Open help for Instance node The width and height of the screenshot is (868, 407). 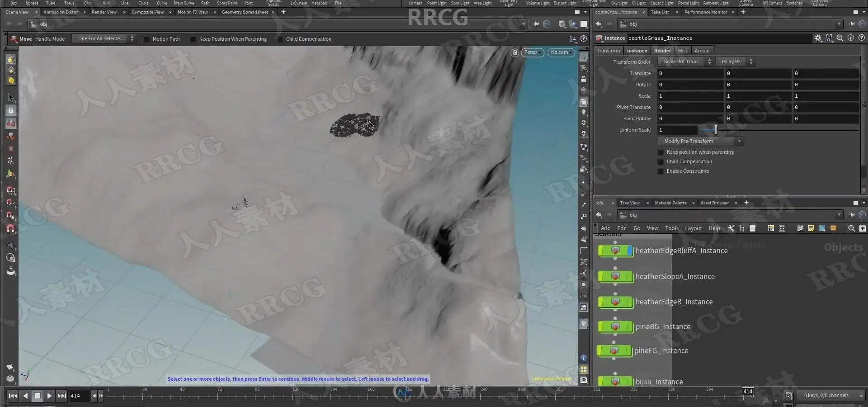click(861, 38)
